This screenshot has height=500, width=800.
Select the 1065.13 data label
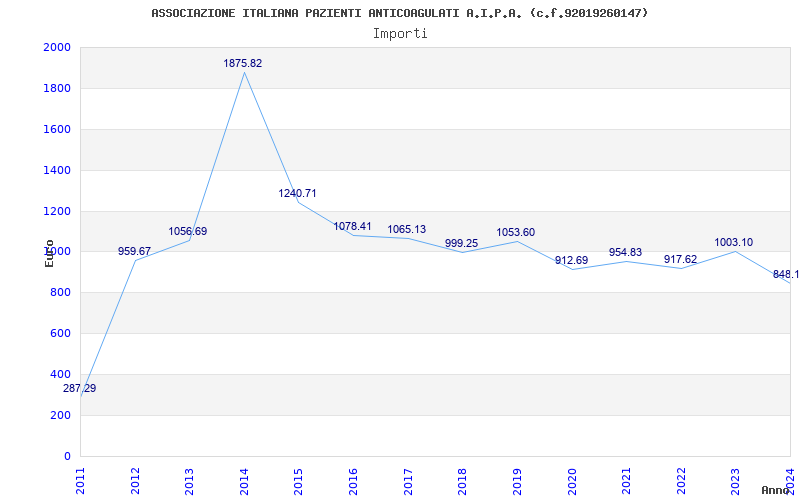pyautogui.click(x=407, y=229)
